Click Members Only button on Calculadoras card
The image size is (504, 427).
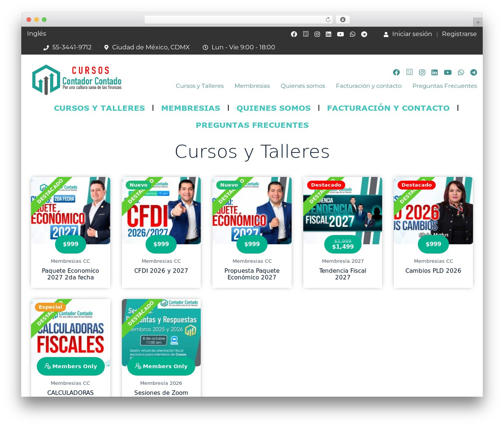(70, 366)
